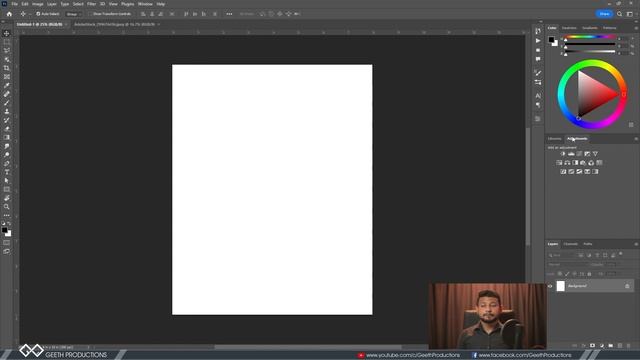640x360 pixels.
Task: Open the Character panel icon
Action: (538, 96)
